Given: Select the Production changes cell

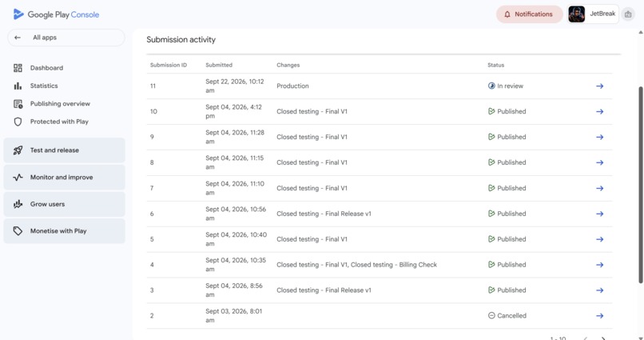Looking at the screenshot, I should click(292, 86).
